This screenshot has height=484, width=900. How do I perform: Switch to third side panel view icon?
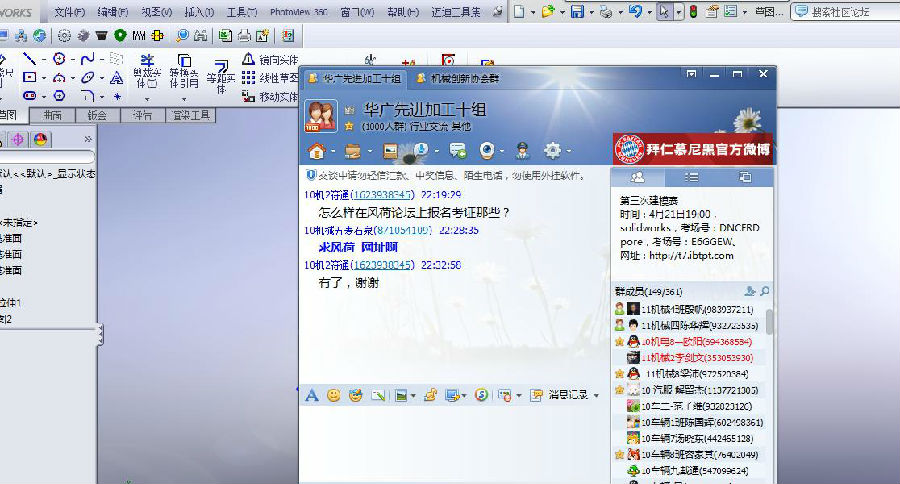coord(745,177)
